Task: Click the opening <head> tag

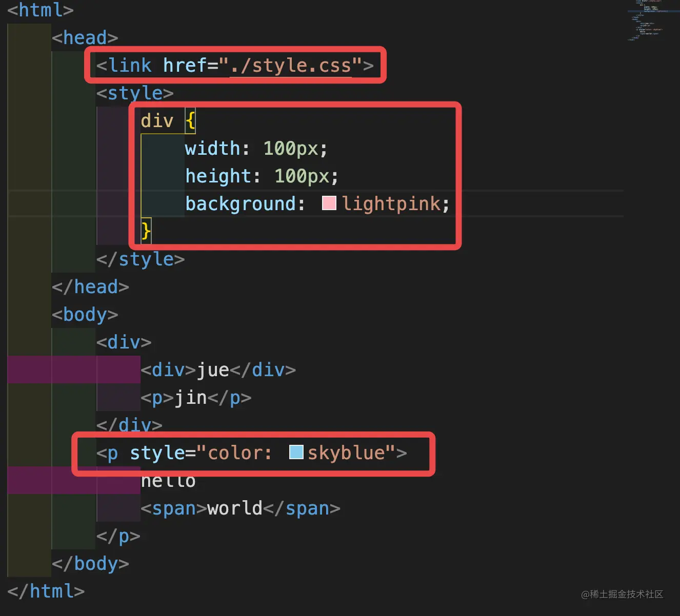Action: [85, 37]
